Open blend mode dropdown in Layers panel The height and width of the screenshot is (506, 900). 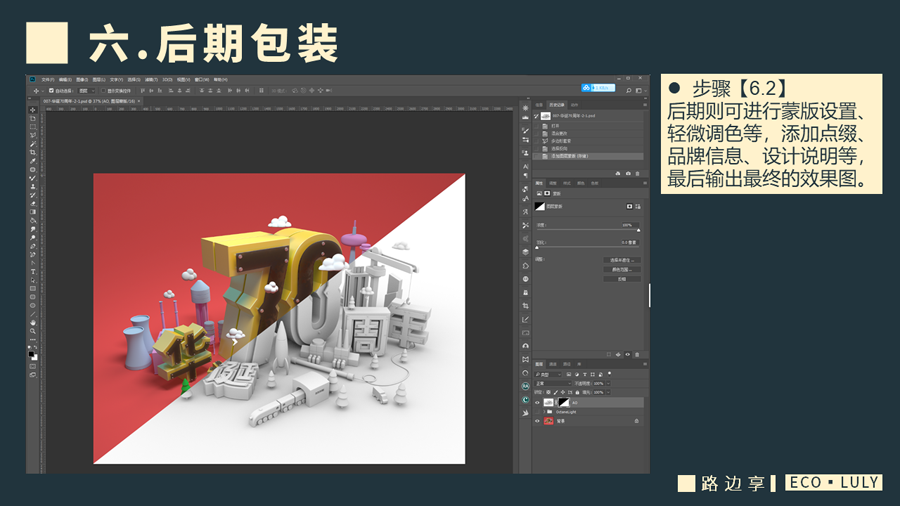[553, 383]
